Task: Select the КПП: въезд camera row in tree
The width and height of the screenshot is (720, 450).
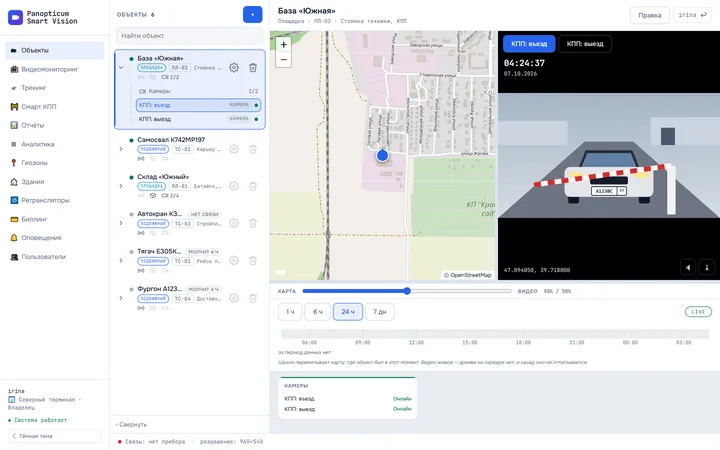Action: coord(198,105)
